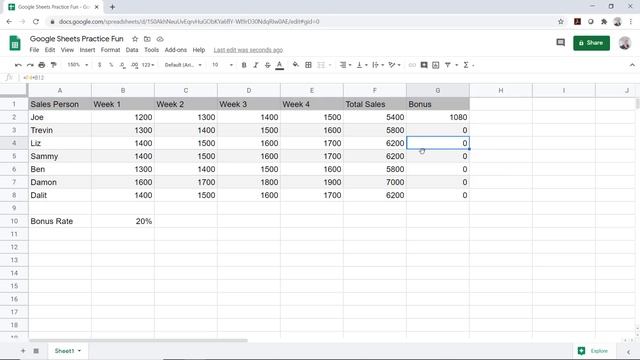
Task: Open text rotation dropdown
Action: point(394,65)
